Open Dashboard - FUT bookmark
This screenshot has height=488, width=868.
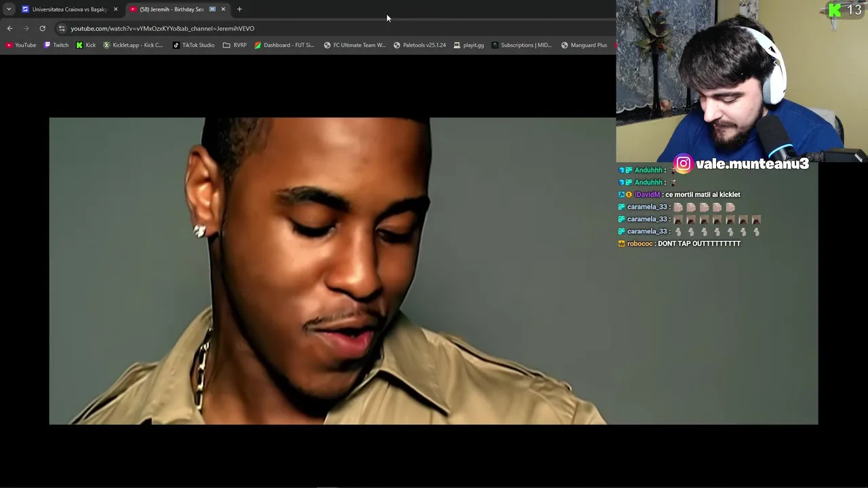point(284,45)
